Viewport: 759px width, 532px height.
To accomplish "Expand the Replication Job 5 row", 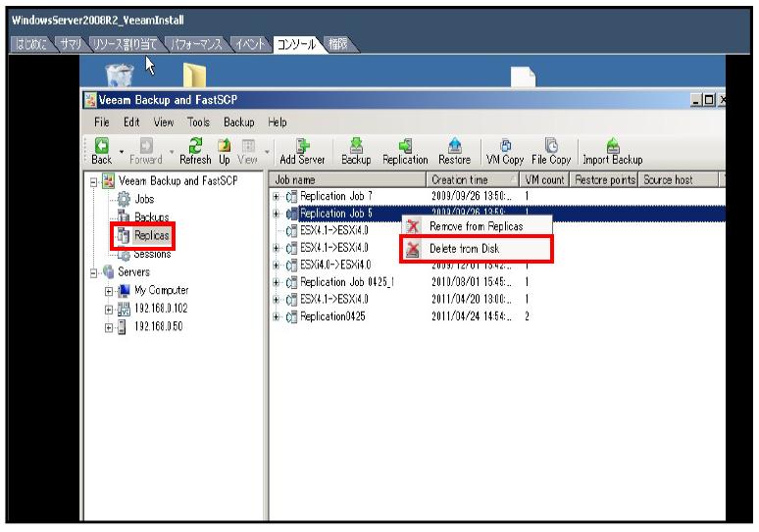I will click(x=276, y=214).
